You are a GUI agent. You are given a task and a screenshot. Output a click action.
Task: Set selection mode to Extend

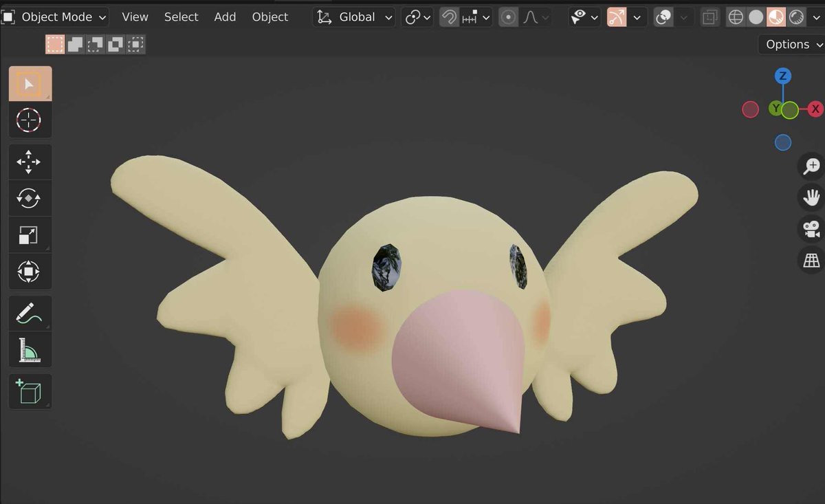pyautogui.click(x=75, y=45)
